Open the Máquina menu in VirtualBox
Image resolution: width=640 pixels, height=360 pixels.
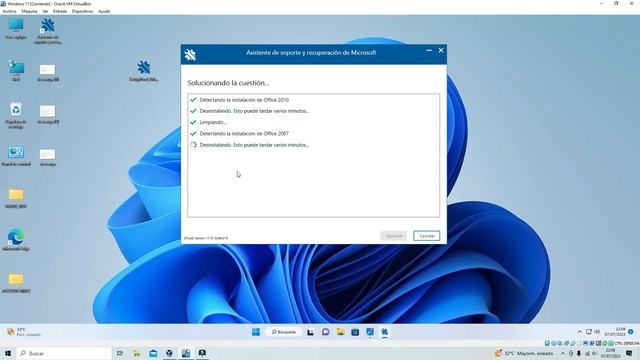29,11
